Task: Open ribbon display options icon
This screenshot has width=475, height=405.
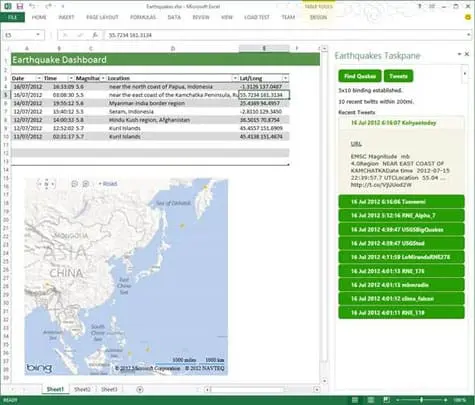Action: (432, 6)
